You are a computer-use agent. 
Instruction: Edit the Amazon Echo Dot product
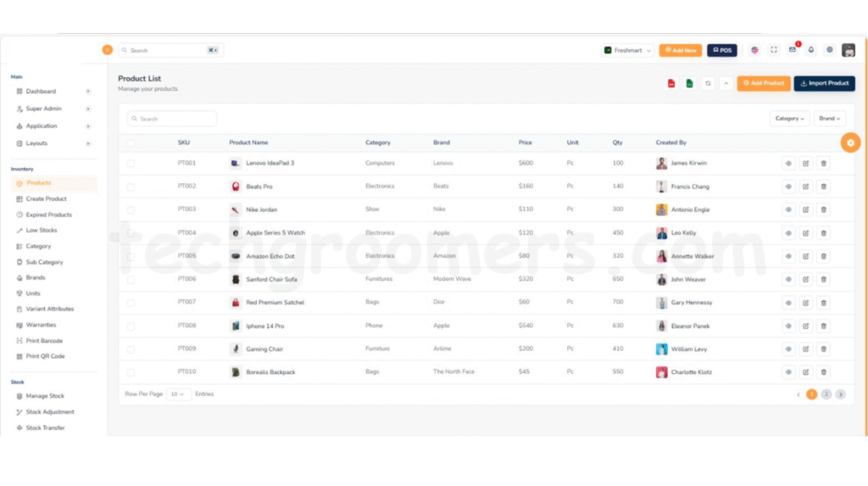[x=805, y=257]
